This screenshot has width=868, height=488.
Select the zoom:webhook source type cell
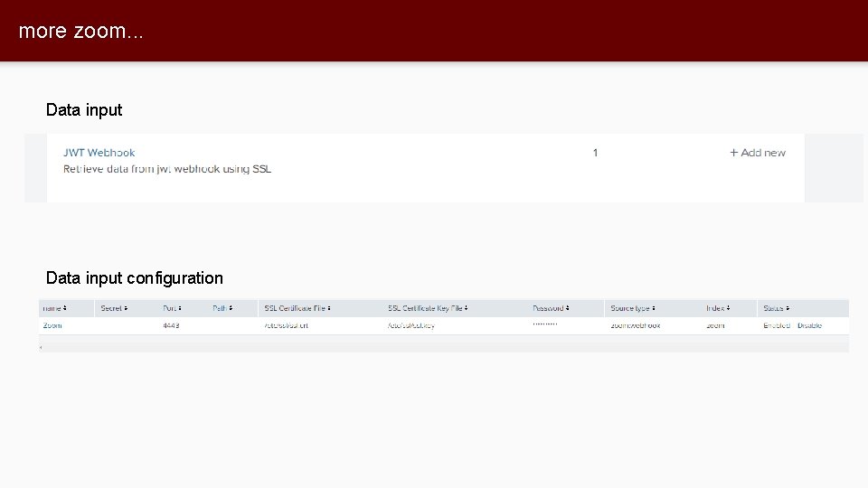[636, 325]
